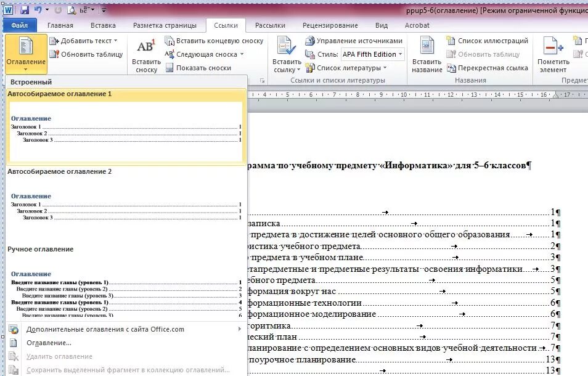The width and height of the screenshot is (588, 376).
Task: Click the Встроенный gallery header
Action: point(126,82)
